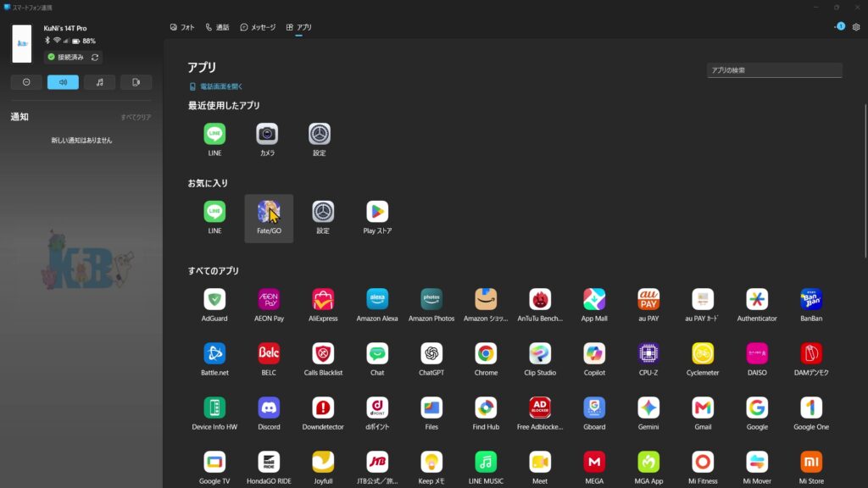
Task: Launch LINE MUSIC app
Action: pyautogui.click(x=486, y=462)
